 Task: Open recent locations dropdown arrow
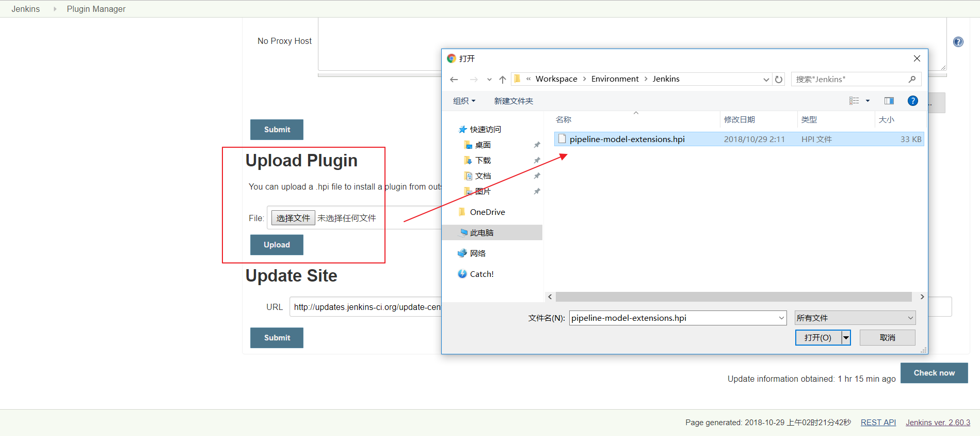point(489,80)
